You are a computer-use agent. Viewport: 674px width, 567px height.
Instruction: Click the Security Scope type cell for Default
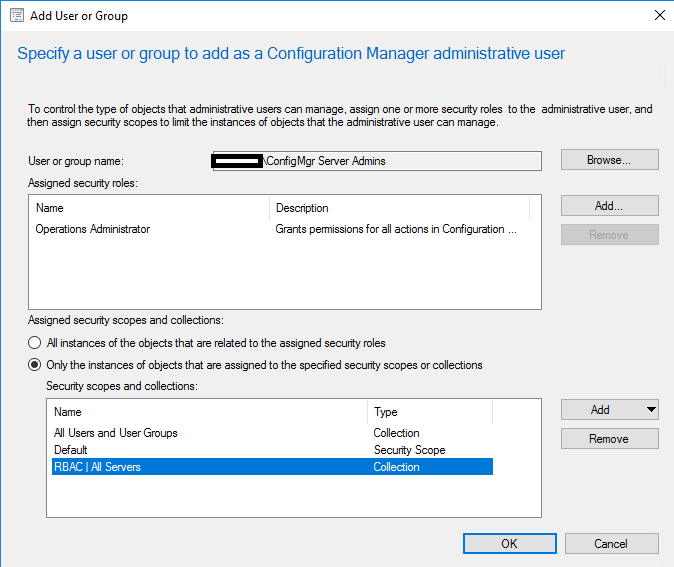pyautogui.click(x=410, y=450)
